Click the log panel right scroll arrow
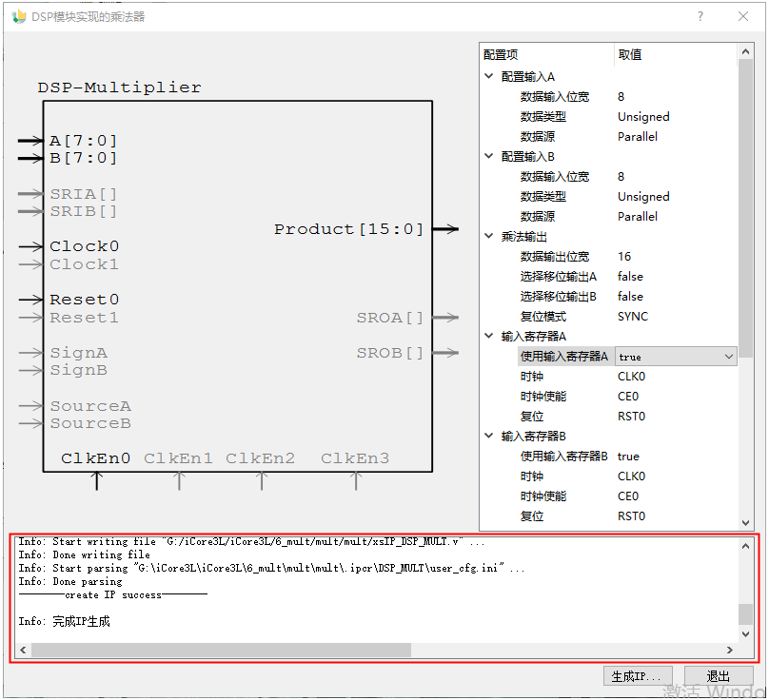This screenshot has height=700, width=769. click(x=730, y=651)
